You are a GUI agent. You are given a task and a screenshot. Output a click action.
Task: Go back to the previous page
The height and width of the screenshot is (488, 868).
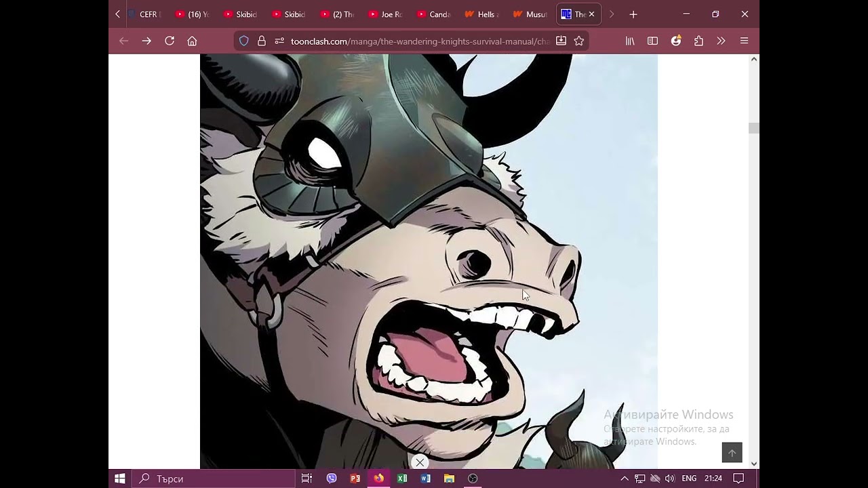tap(123, 41)
